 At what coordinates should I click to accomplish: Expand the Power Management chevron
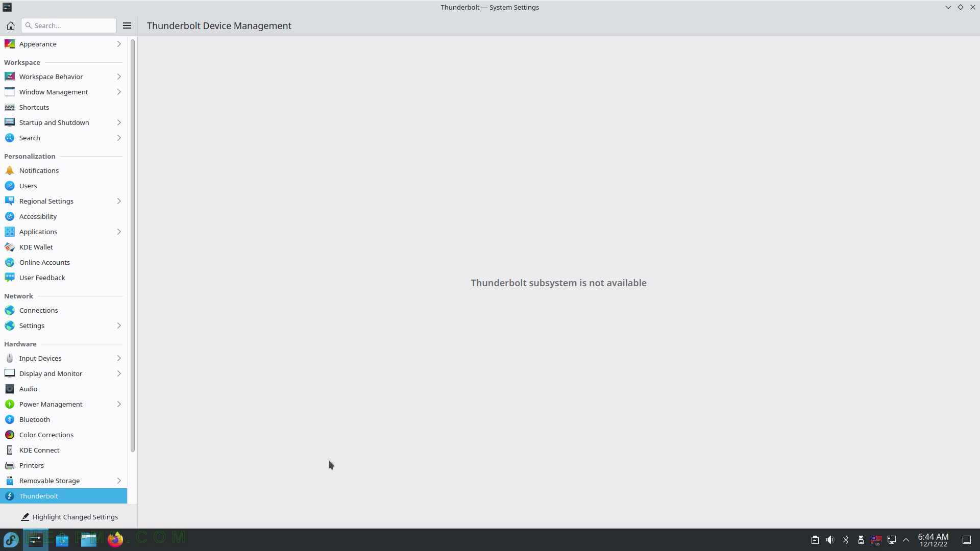click(119, 404)
